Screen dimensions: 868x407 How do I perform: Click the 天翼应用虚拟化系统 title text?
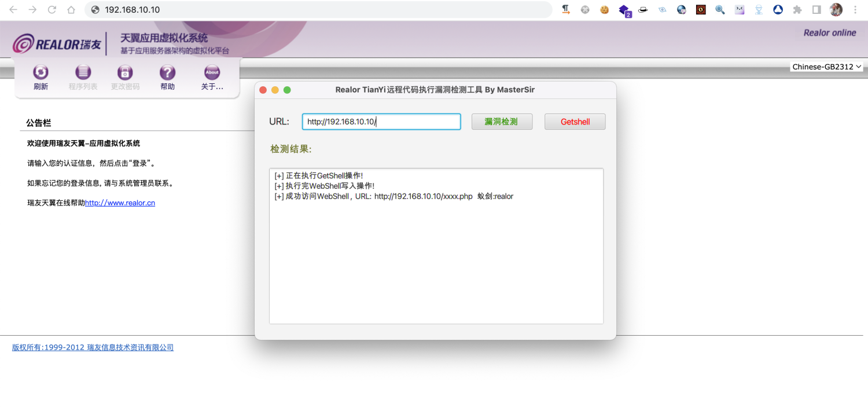point(164,38)
